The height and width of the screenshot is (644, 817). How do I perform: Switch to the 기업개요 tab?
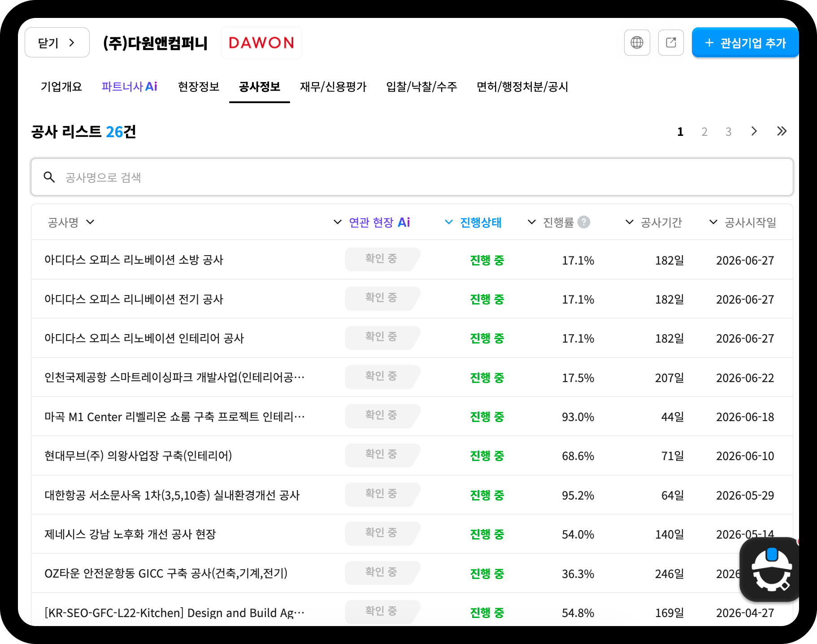pos(61,87)
